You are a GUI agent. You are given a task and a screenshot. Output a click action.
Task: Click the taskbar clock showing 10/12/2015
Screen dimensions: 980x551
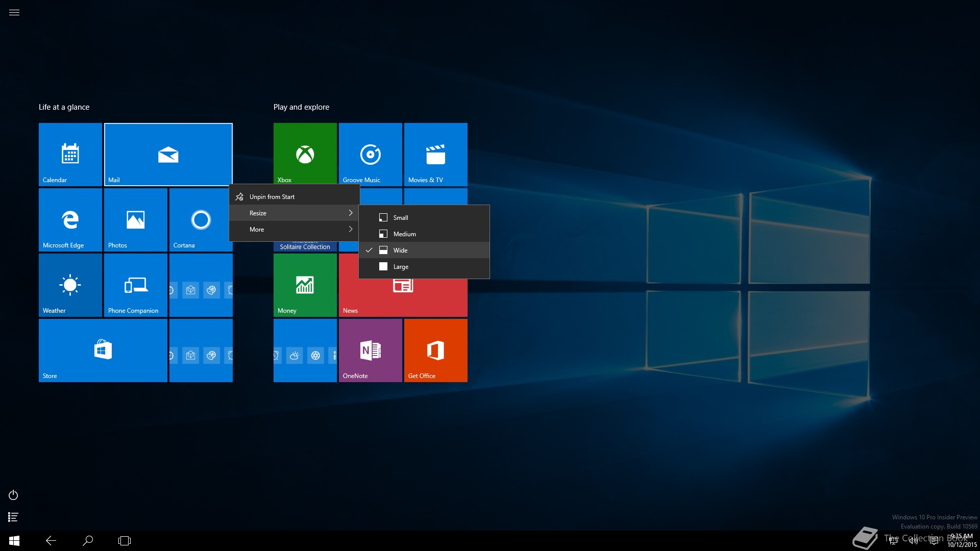point(962,541)
